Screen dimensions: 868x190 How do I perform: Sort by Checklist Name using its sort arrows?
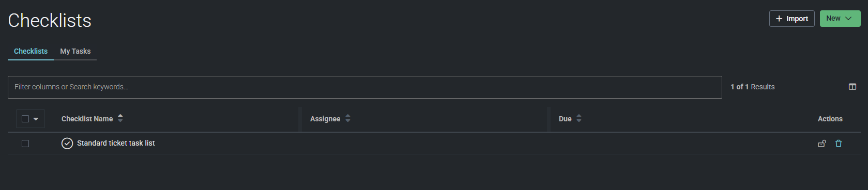click(120, 118)
